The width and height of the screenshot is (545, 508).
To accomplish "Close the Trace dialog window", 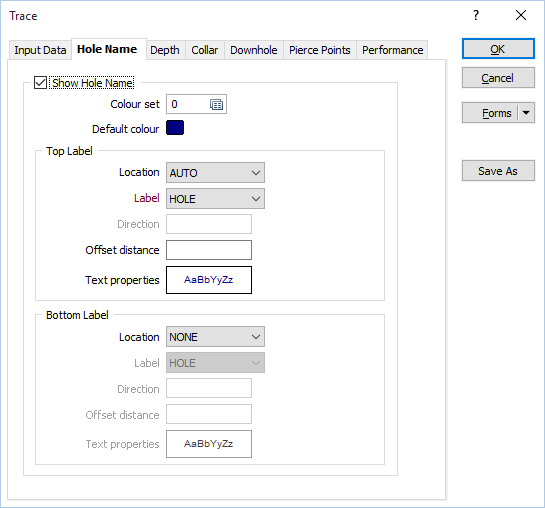I will [x=521, y=15].
